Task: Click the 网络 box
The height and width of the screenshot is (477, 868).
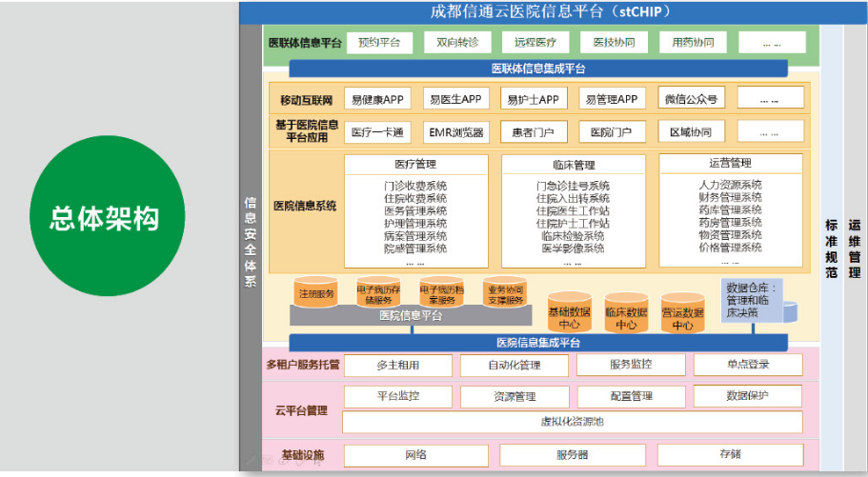Action: [x=415, y=455]
